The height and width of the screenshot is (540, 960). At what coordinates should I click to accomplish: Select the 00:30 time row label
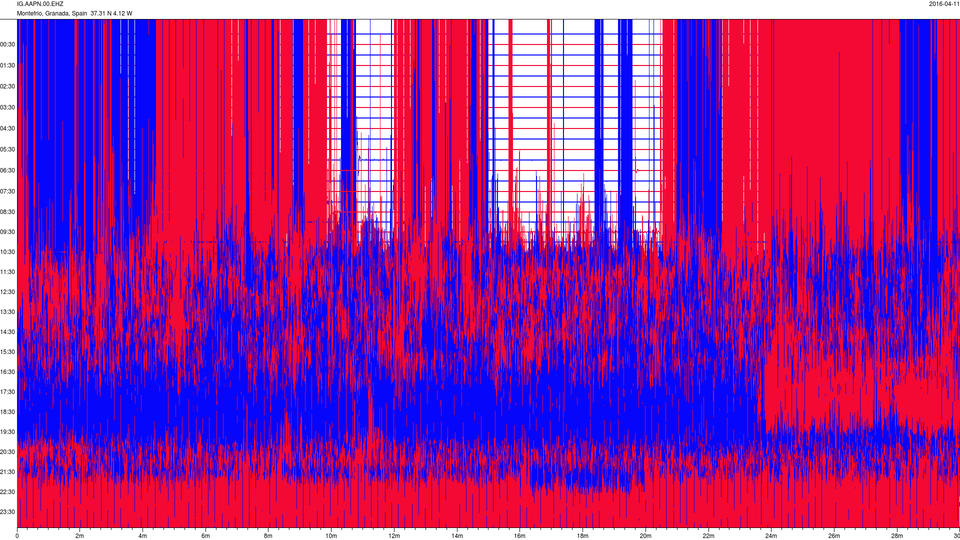point(7,45)
